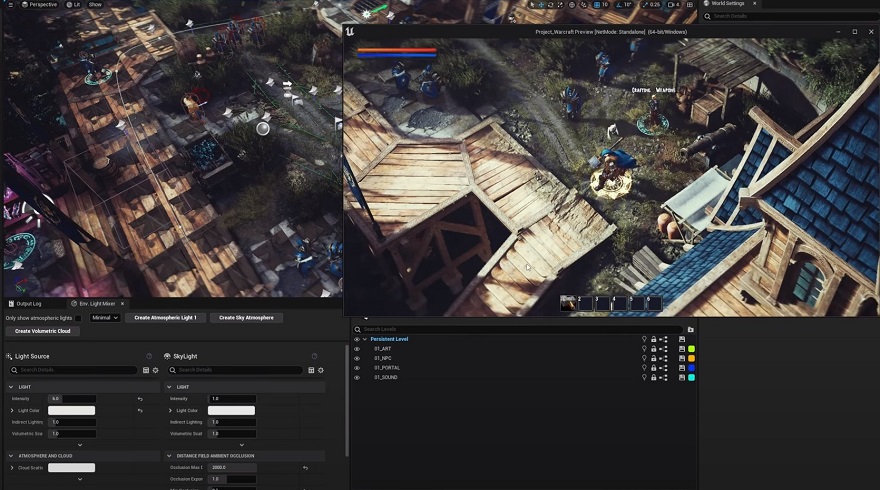Select the scale gizmo tool
The image size is (880, 490).
click(x=560, y=4)
